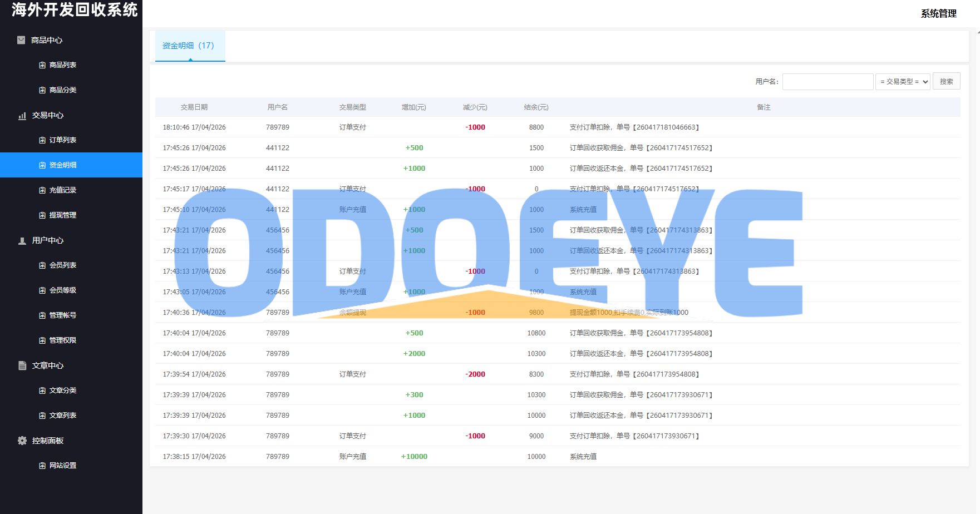The width and height of the screenshot is (980, 514).
Task: Open 网站设置 in the sidebar
Action: click(63, 466)
